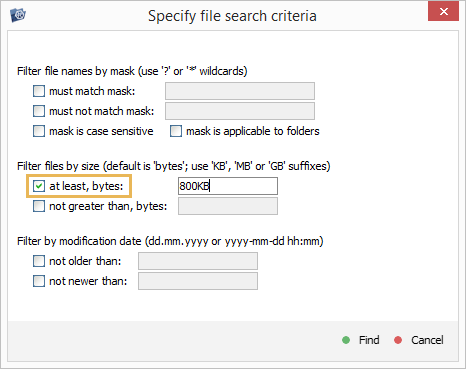Enable the 'must not match mask' checkbox
Image resolution: width=466 pixels, height=369 pixels.
39,111
